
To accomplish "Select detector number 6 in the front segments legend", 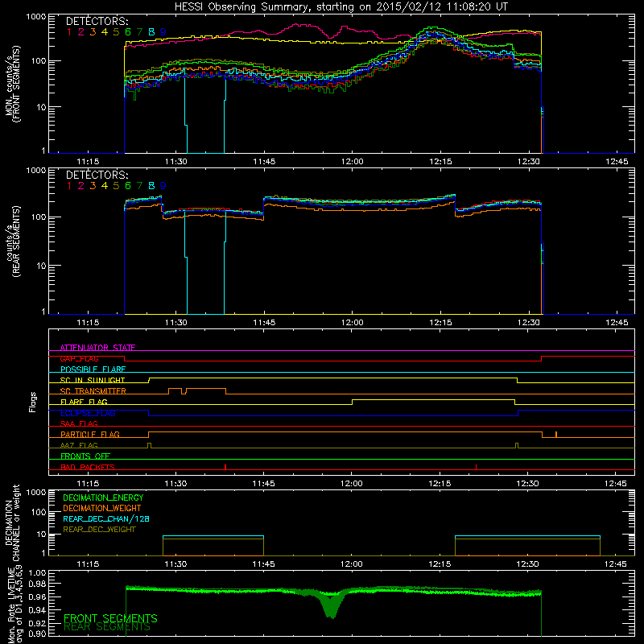I will pos(128,32).
